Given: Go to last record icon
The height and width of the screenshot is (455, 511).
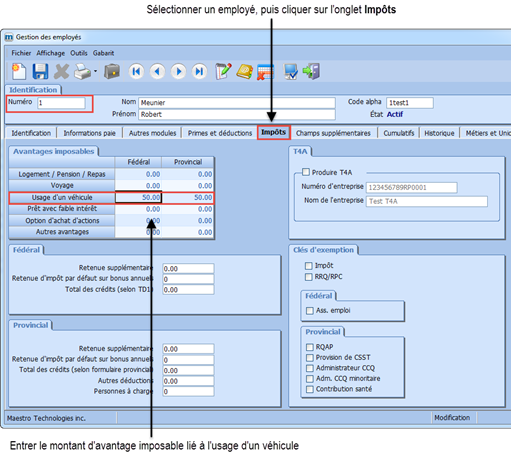Looking at the screenshot, I should 199,71.
